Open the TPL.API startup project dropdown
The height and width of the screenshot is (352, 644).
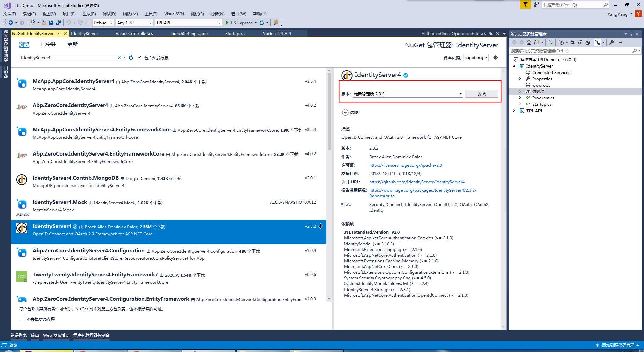(189, 23)
